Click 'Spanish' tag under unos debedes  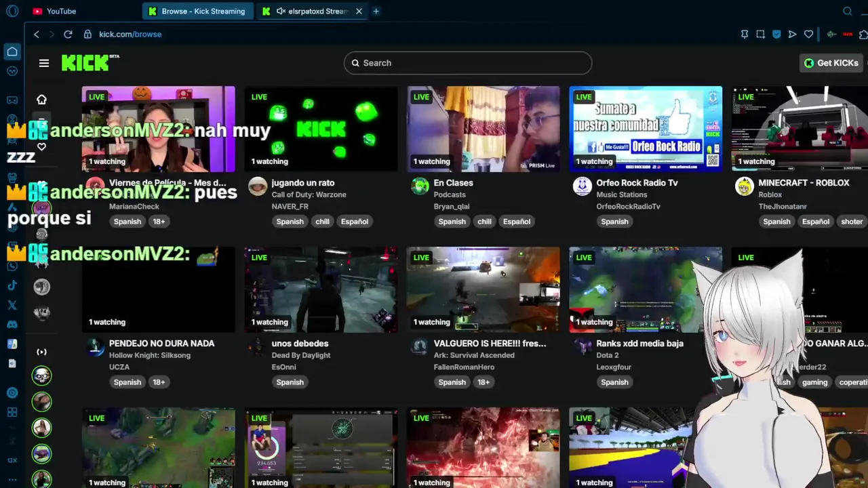coord(290,382)
